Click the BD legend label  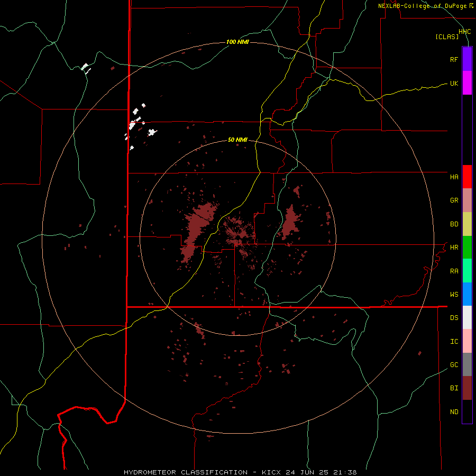454,224
